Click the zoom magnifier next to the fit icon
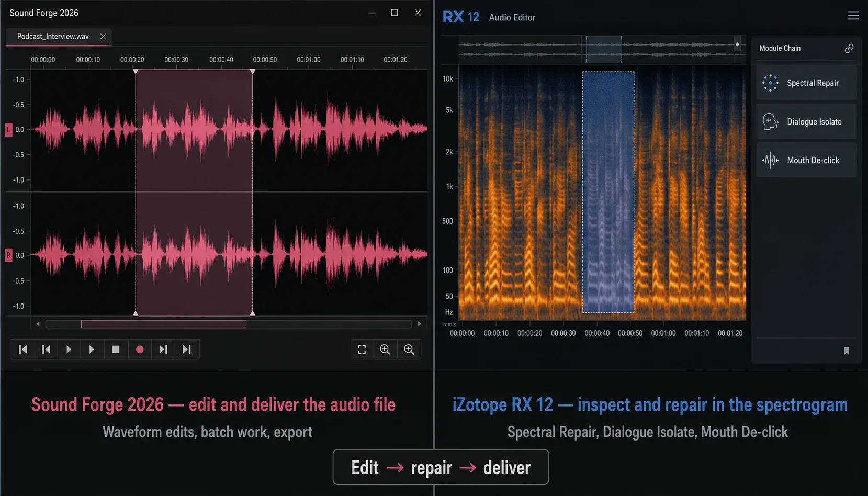868x496 pixels. coord(385,350)
